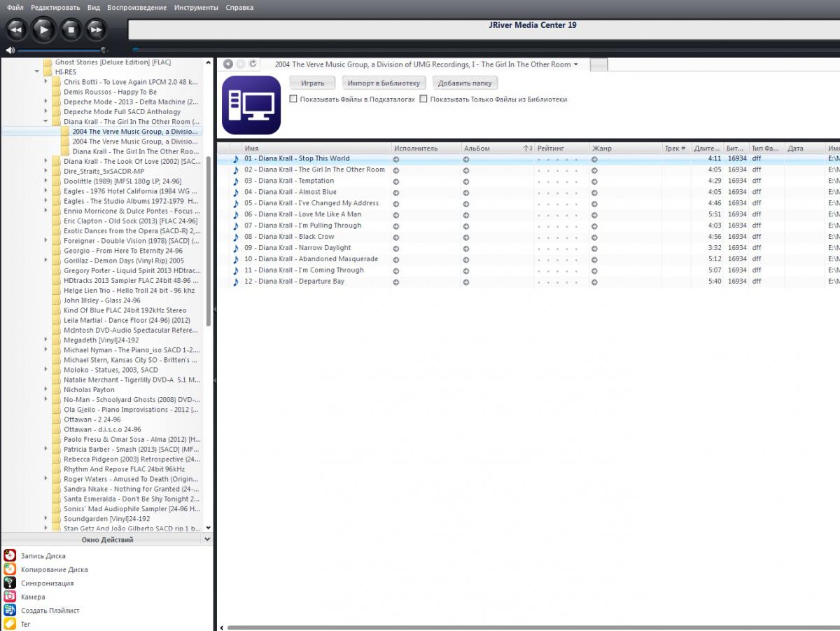
Task: Sort by the Альбом column header
Action: pyautogui.click(x=498, y=148)
